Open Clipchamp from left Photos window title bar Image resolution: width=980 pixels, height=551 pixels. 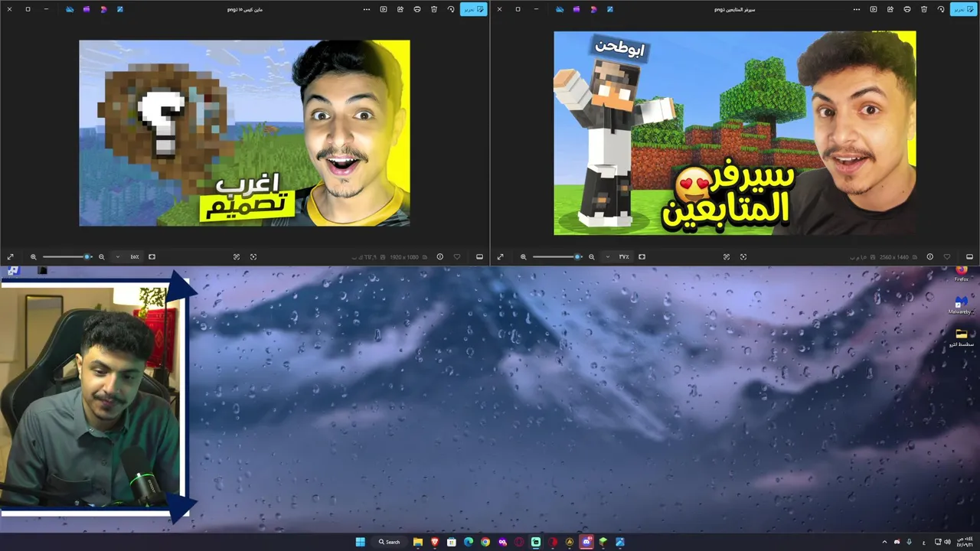[x=87, y=9]
